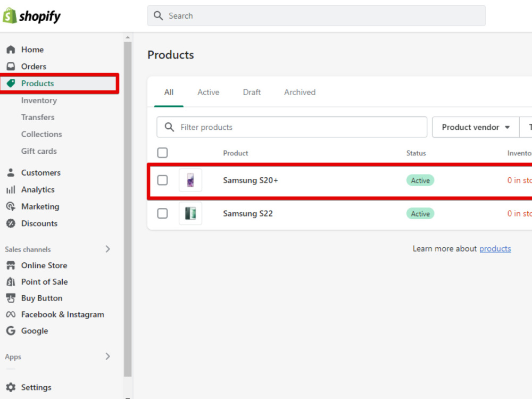Viewport: 532px width, 399px height.
Task: Check the Samsung S22 row checkbox
Action: (162, 213)
